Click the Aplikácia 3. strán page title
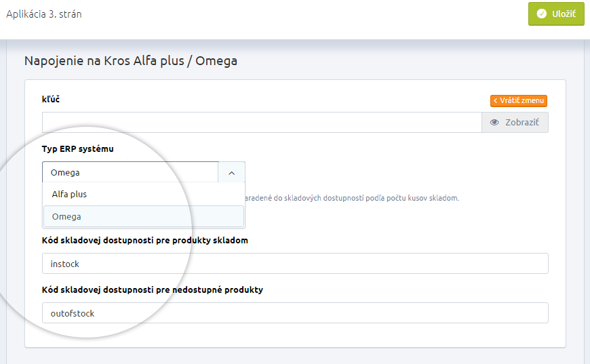Image resolution: width=590 pixels, height=364 pixels. coord(44,14)
